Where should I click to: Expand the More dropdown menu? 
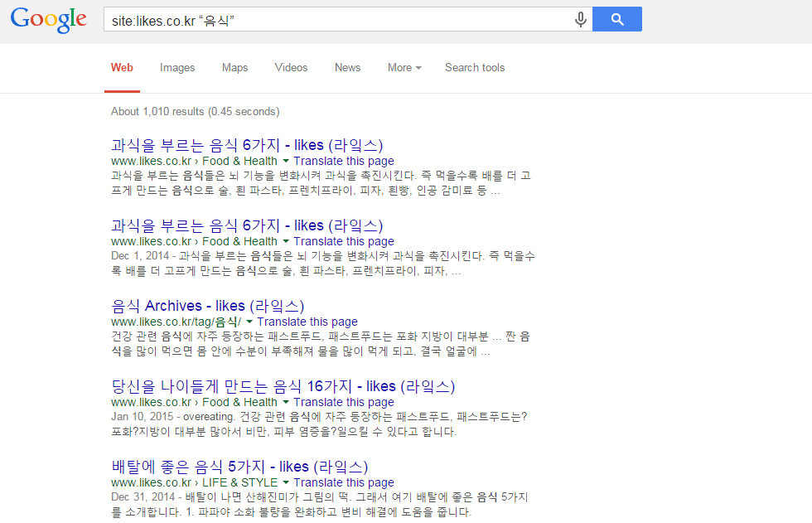404,68
